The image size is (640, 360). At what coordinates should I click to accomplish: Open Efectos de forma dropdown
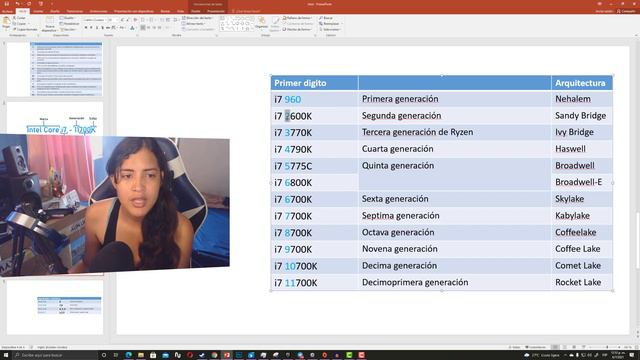[298, 29]
